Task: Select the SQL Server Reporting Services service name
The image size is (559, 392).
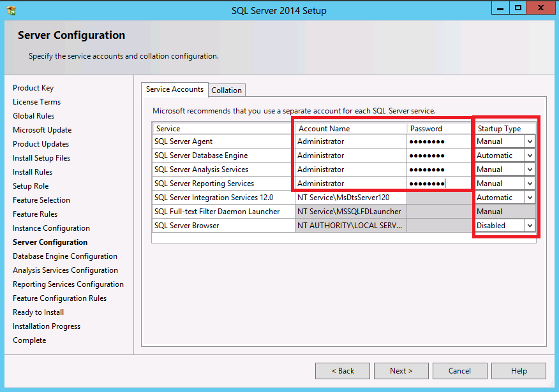Action: point(204,184)
